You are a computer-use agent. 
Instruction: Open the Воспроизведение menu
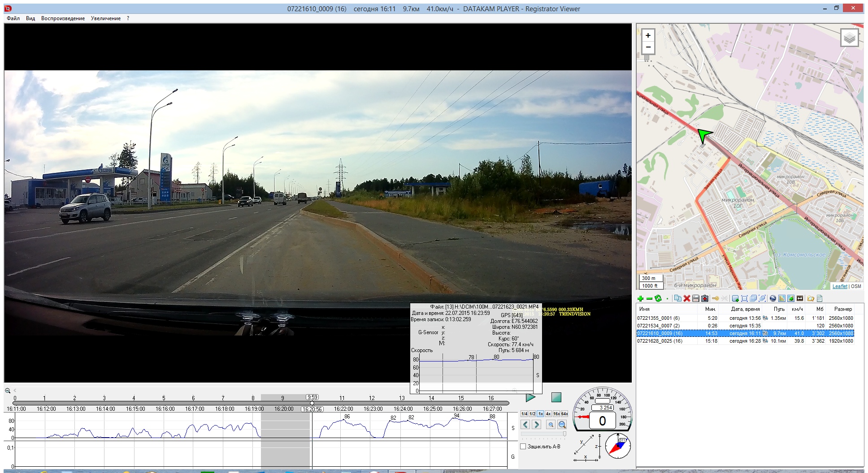click(63, 18)
